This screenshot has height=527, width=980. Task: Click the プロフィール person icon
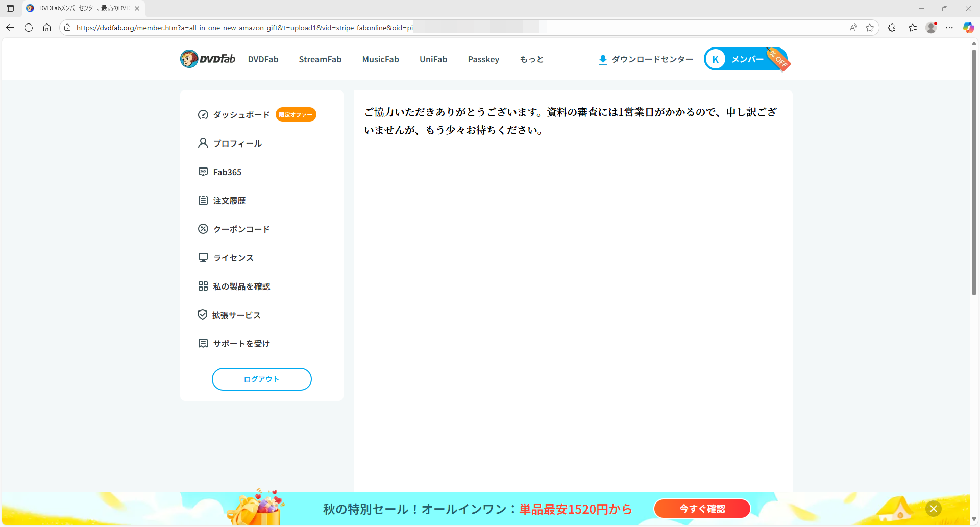[x=203, y=143]
